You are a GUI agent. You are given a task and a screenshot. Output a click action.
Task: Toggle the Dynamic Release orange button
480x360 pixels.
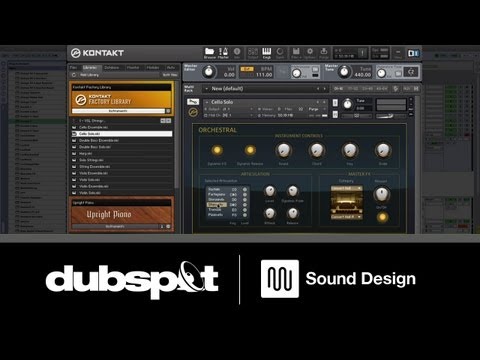click(x=250, y=150)
